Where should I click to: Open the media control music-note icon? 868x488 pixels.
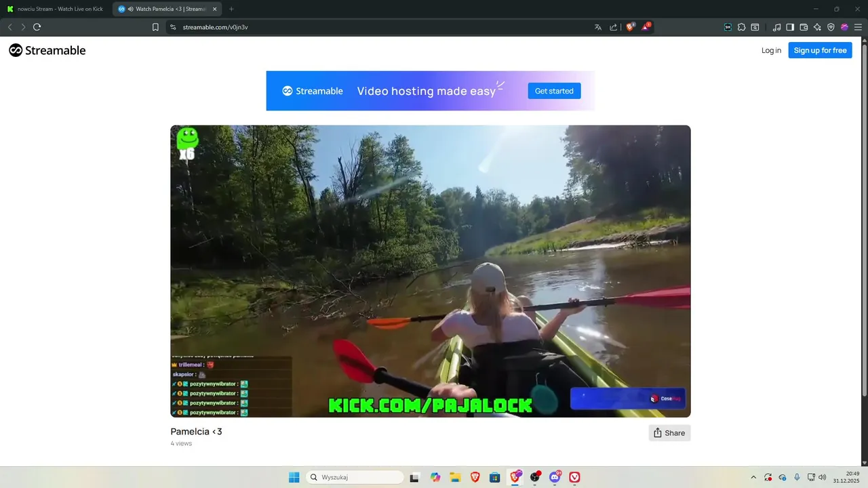click(777, 27)
